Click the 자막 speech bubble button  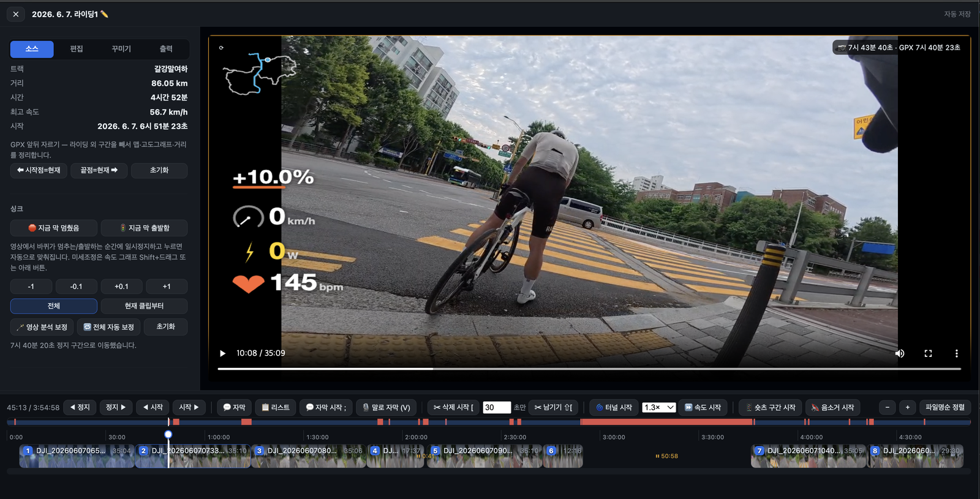pos(234,407)
